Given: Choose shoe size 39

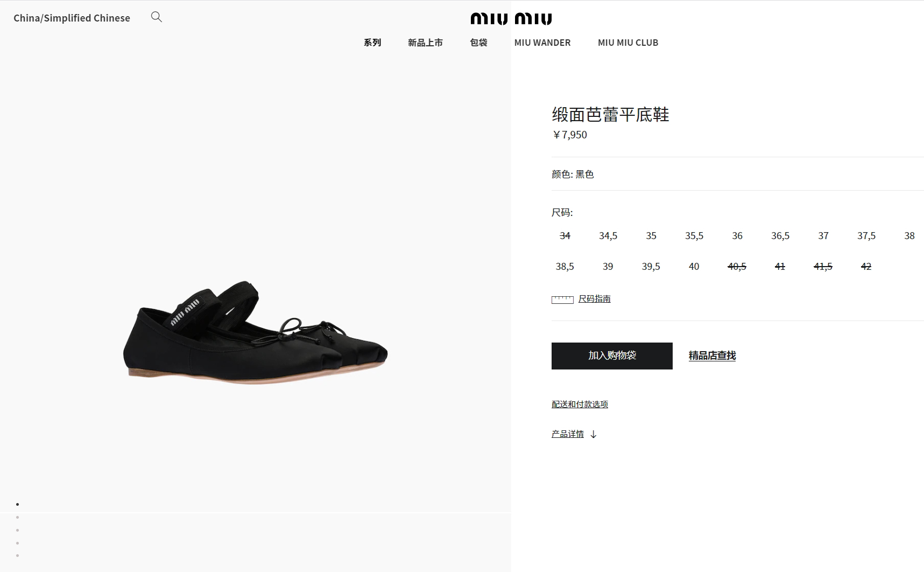Looking at the screenshot, I should (x=608, y=266).
